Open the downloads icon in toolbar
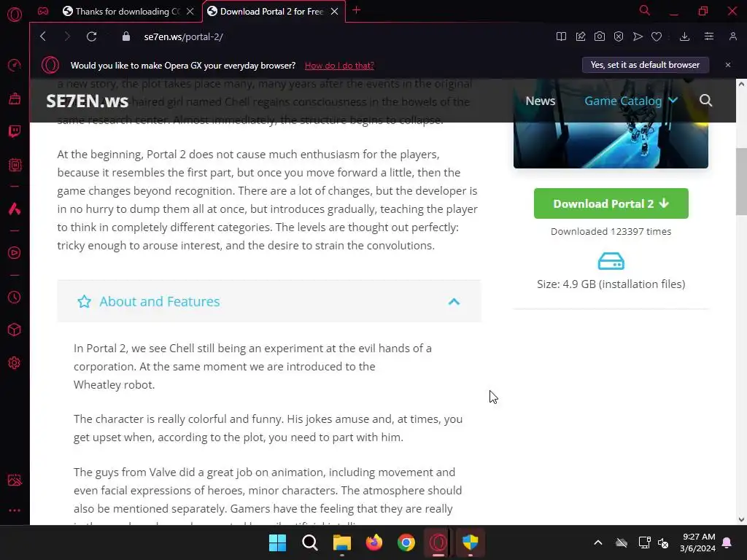 684,36
